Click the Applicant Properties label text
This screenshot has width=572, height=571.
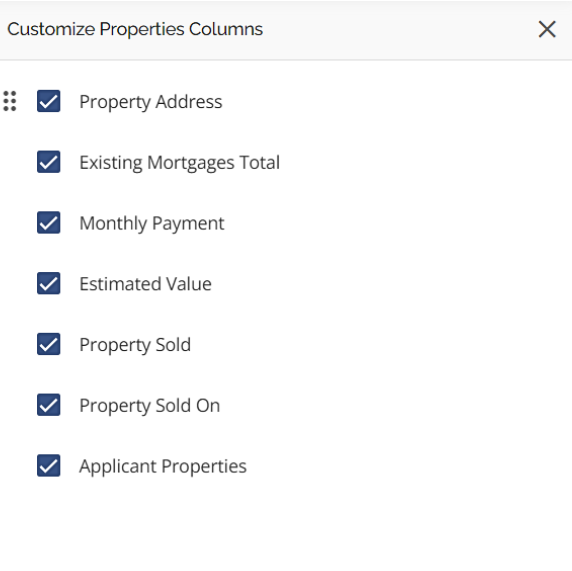pos(163,466)
